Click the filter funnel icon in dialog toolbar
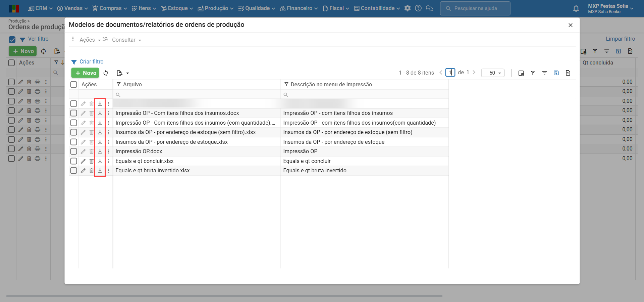The width and height of the screenshot is (644, 302). point(533,73)
